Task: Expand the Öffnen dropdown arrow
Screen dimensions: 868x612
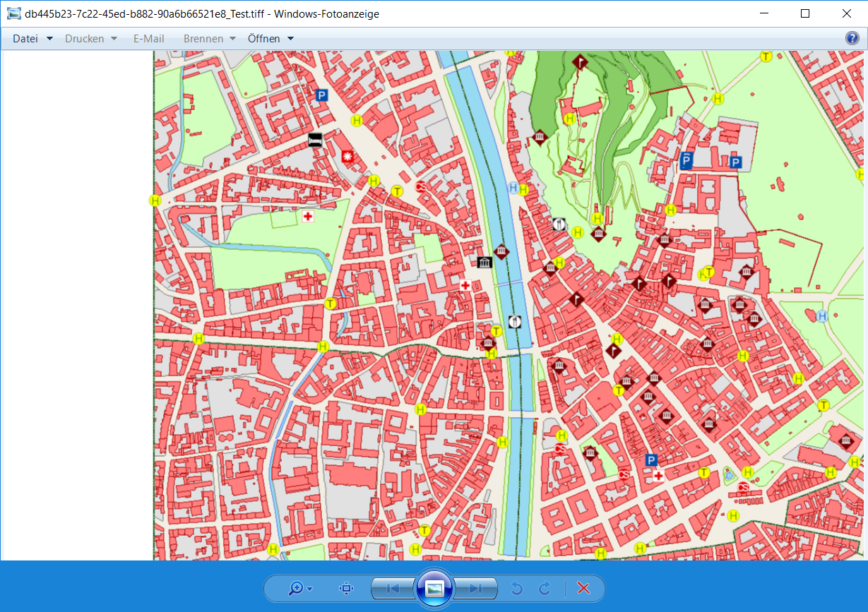Action: click(290, 39)
